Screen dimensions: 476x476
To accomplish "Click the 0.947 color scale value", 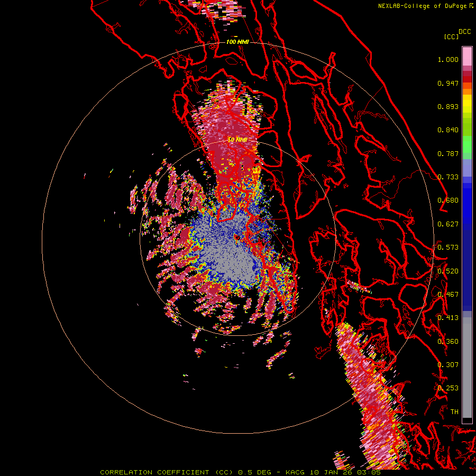I will tap(448, 83).
